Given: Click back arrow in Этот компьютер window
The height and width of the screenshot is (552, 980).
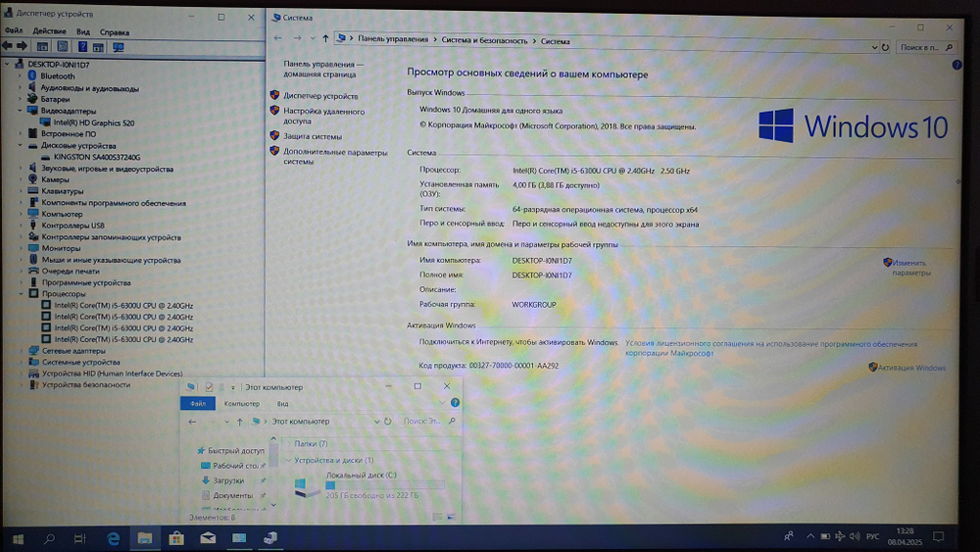Looking at the screenshot, I should tap(192, 422).
